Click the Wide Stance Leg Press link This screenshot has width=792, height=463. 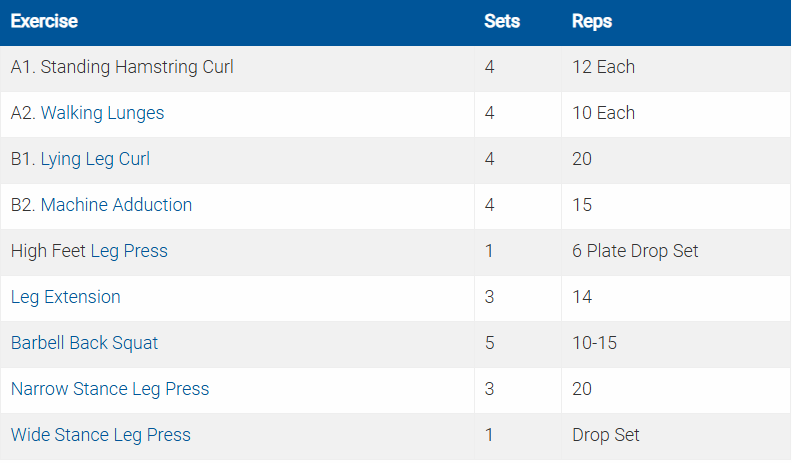pos(100,435)
